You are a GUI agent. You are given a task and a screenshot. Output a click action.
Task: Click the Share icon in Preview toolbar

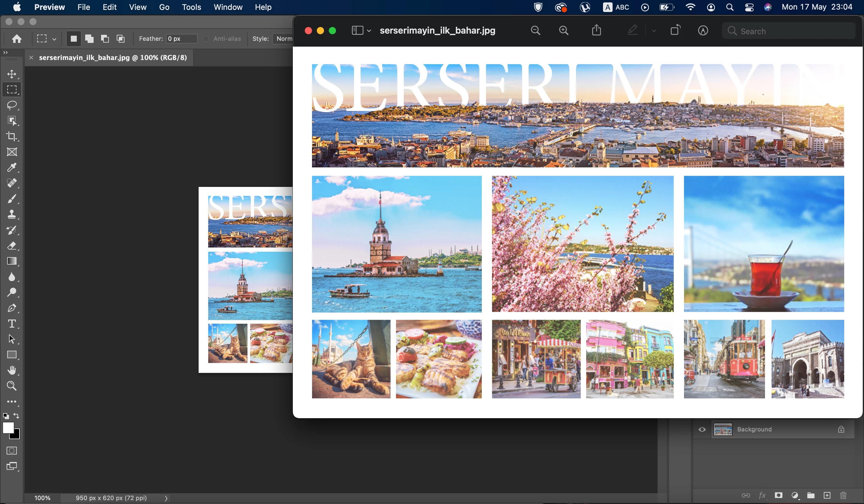pyautogui.click(x=597, y=31)
